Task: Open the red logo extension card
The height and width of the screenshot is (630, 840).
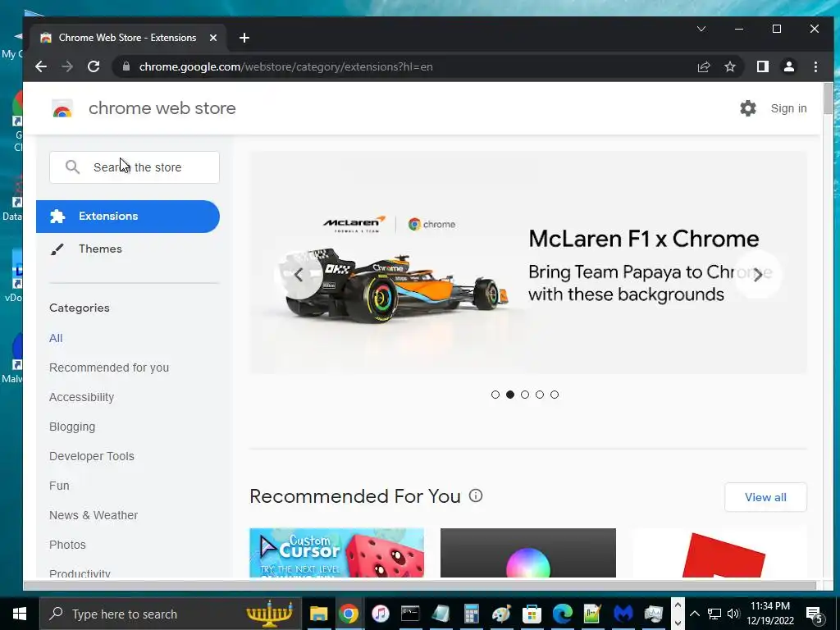Action: pyautogui.click(x=719, y=553)
